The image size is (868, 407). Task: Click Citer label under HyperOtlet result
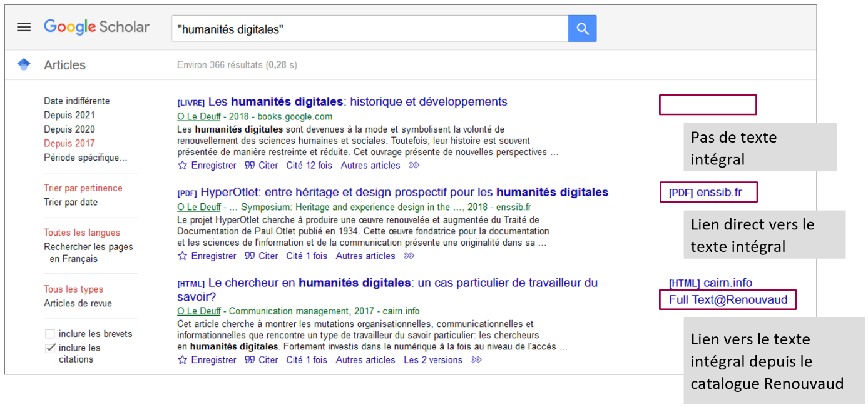point(268,256)
